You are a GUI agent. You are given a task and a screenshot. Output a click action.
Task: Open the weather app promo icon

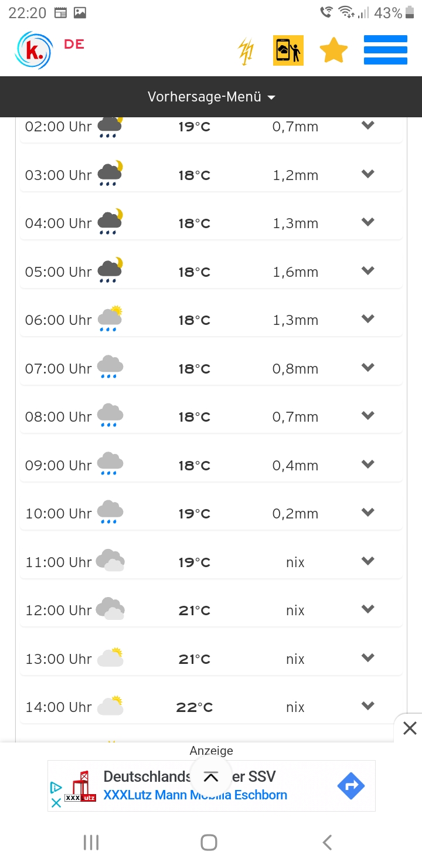288,50
